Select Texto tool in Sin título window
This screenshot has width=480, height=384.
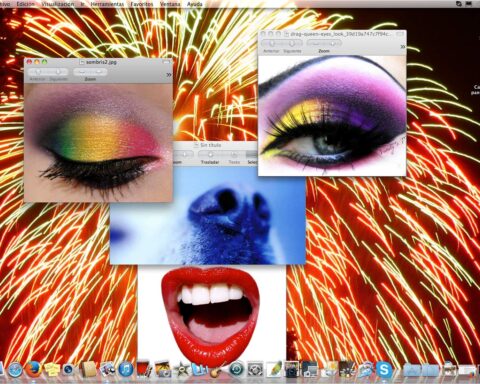(x=234, y=155)
